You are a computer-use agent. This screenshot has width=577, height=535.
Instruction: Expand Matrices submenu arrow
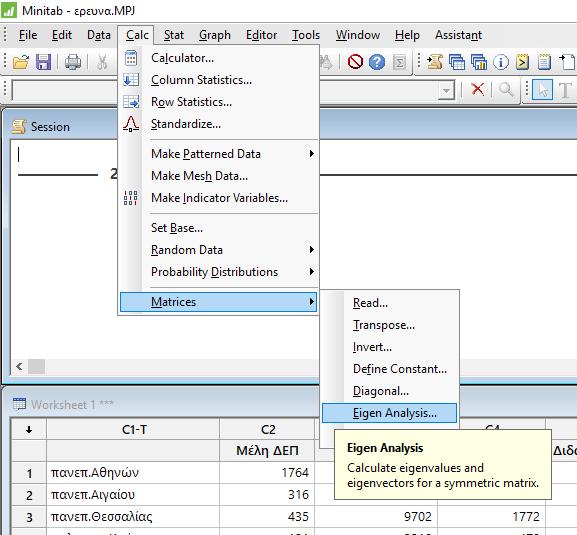[x=312, y=302]
